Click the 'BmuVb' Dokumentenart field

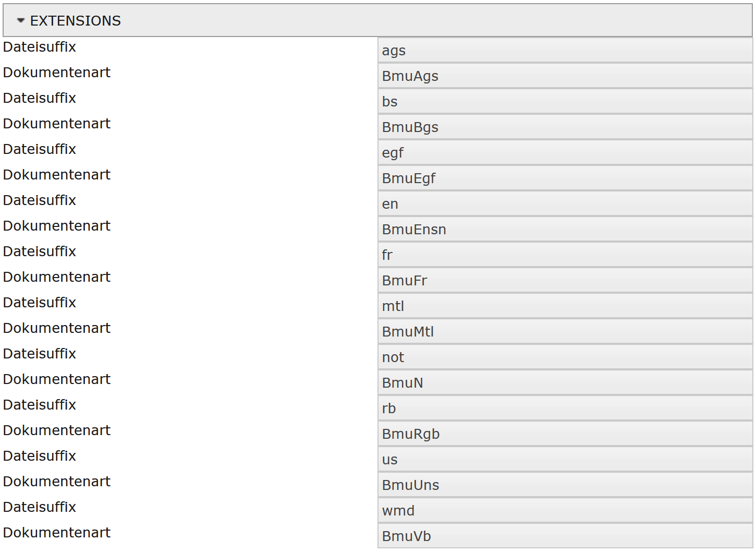point(565,536)
